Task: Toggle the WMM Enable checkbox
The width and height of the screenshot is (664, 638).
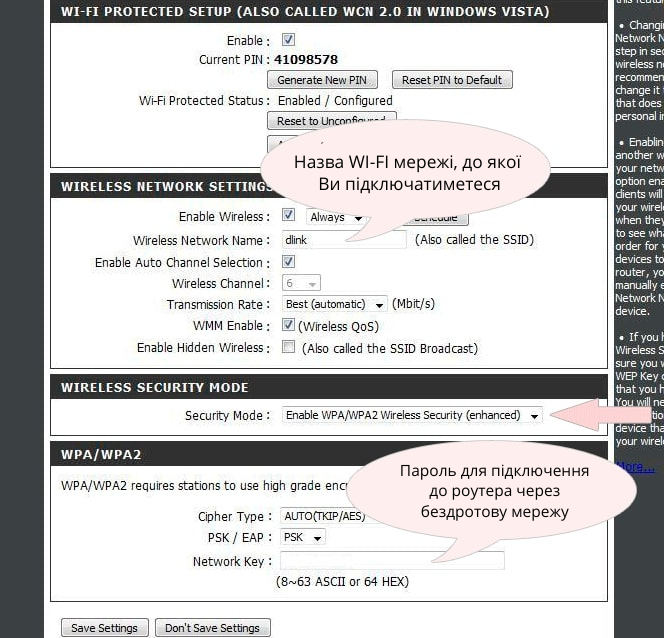Action: click(x=289, y=325)
